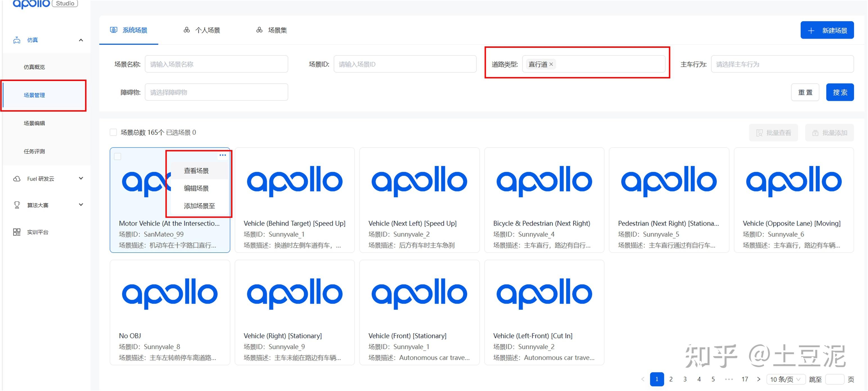Go to next page arrow
868x391 pixels.
click(x=758, y=379)
